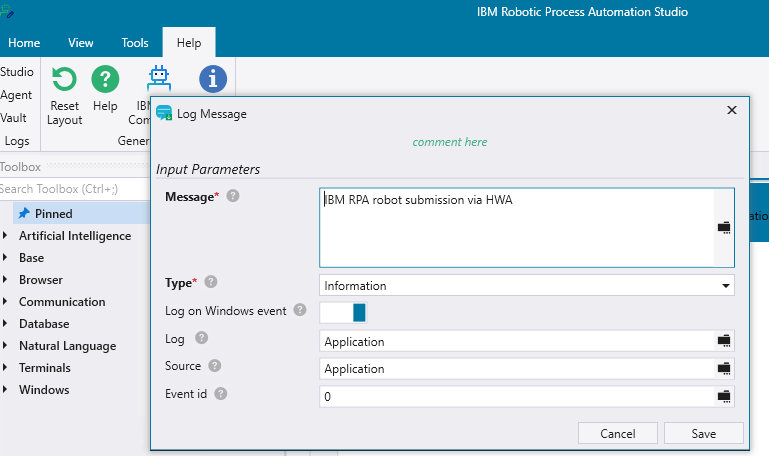This screenshot has width=769, height=456.
Task: Click the variable picker icon in Message field
Action: [x=724, y=228]
